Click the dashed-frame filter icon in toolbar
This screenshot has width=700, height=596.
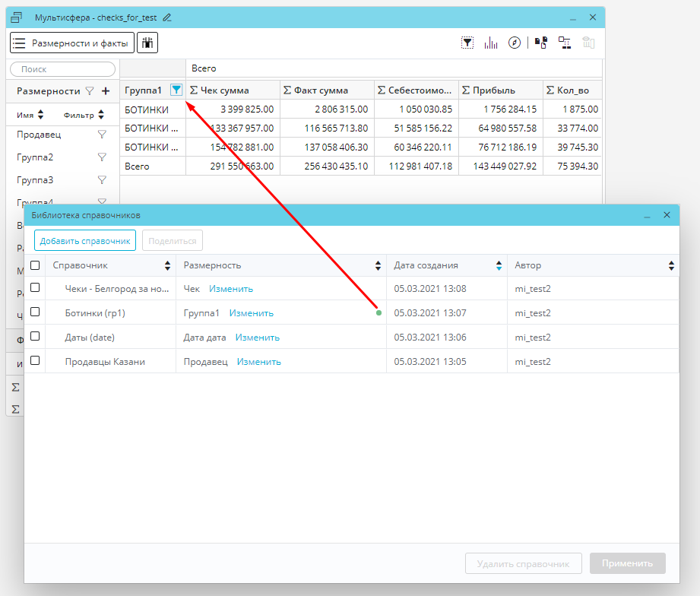pyautogui.click(x=468, y=43)
